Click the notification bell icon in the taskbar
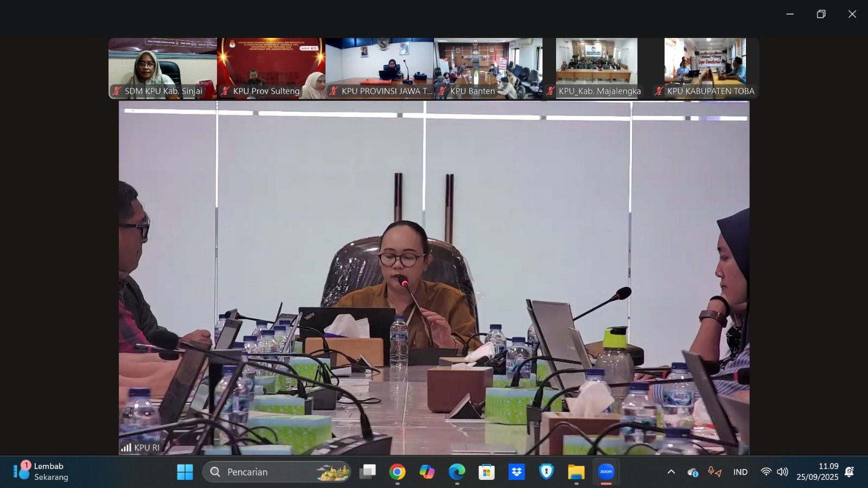The width and height of the screenshot is (868, 488). pos(850,472)
